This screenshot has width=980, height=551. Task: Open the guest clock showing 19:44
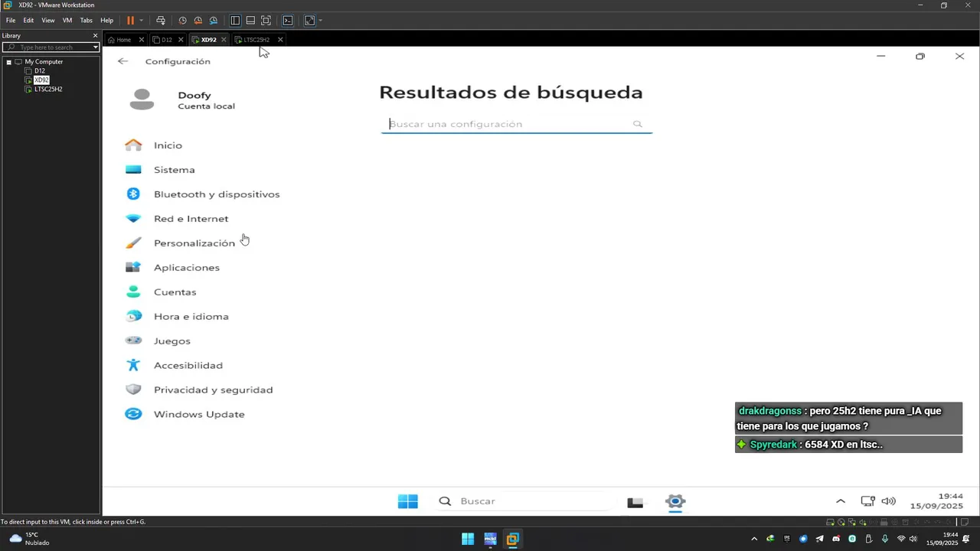tap(936, 501)
